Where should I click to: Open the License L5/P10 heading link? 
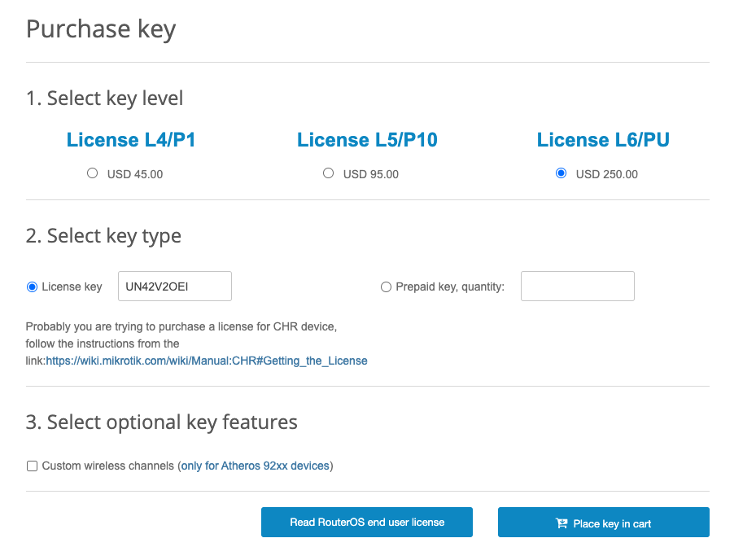tap(367, 140)
